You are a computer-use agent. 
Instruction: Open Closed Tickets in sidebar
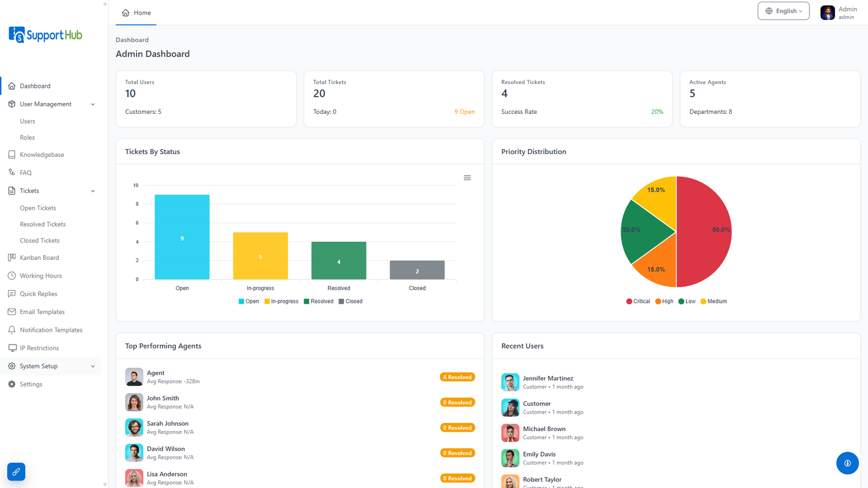point(40,240)
